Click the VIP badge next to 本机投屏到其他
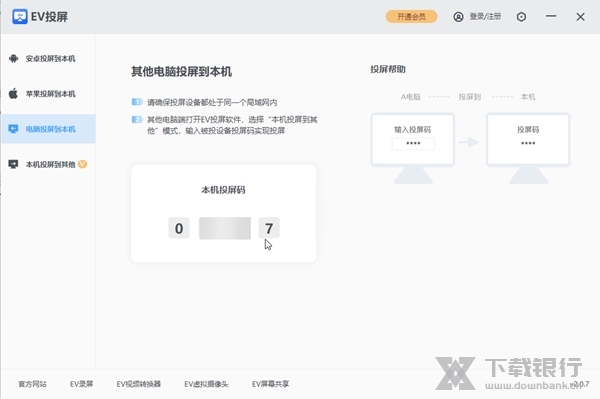 coord(83,164)
